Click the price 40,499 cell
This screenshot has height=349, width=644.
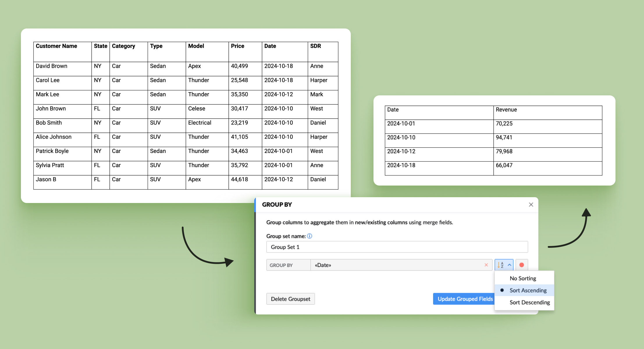(245, 69)
